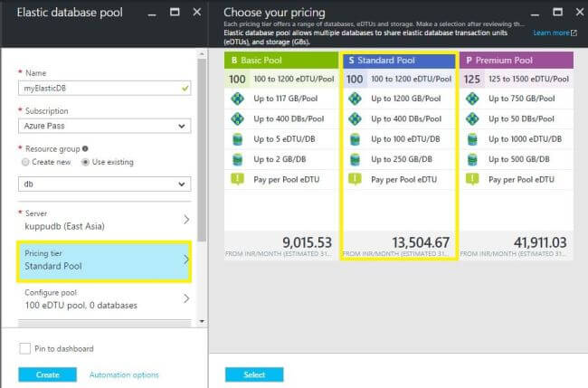This screenshot has width=588, height=388.
Task: Click the 100 eDTU badge in Standard Pool
Action: click(355, 79)
